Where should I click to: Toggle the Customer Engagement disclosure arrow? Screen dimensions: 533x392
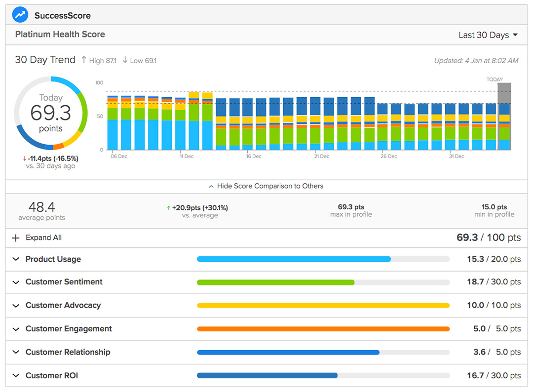(16, 328)
